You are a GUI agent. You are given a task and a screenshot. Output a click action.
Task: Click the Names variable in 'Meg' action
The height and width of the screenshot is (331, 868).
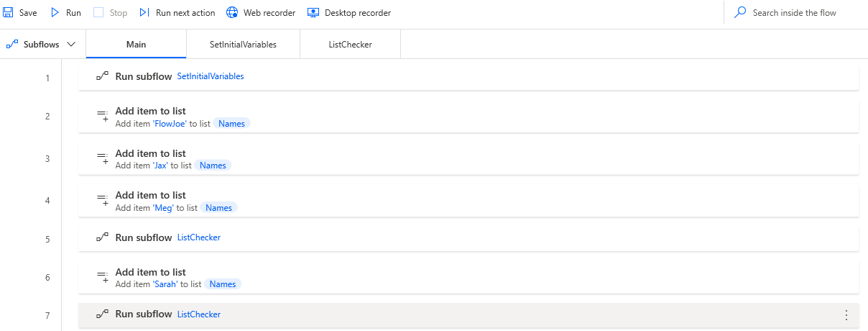[219, 208]
